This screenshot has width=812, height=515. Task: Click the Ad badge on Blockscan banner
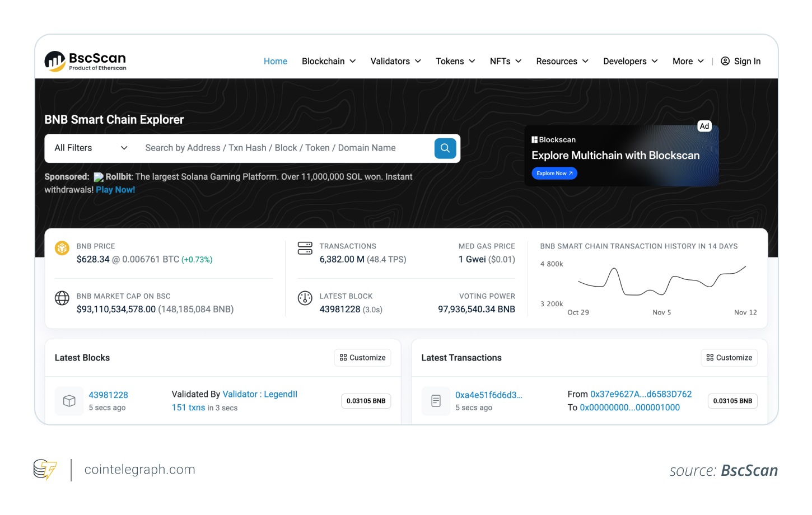pos(704,126)
